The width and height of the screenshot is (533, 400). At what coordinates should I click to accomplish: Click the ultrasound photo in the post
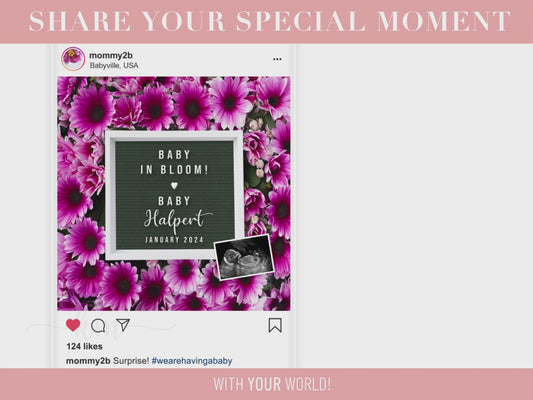[244, 257]
